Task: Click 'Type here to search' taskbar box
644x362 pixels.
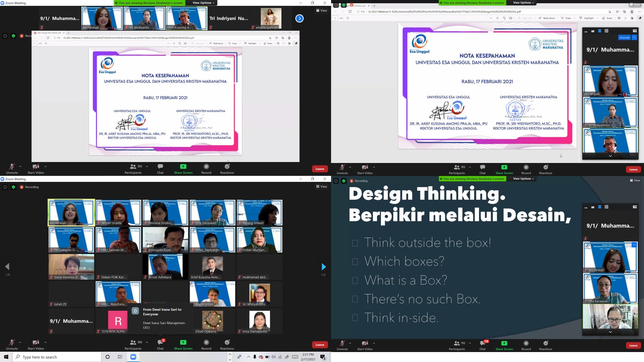Action: 57,357
